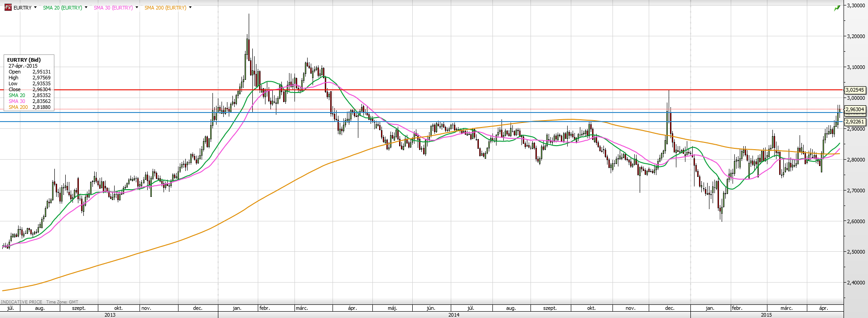Click SMA 200 value 2,81880
Image resolution: width=868 pixels, height=318 pixels.
pos(42,107)
